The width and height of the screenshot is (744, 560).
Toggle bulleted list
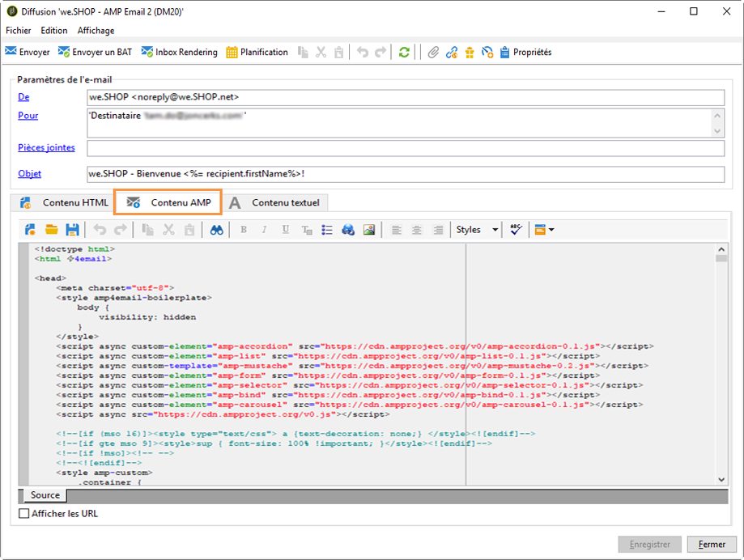coord(327,230)
